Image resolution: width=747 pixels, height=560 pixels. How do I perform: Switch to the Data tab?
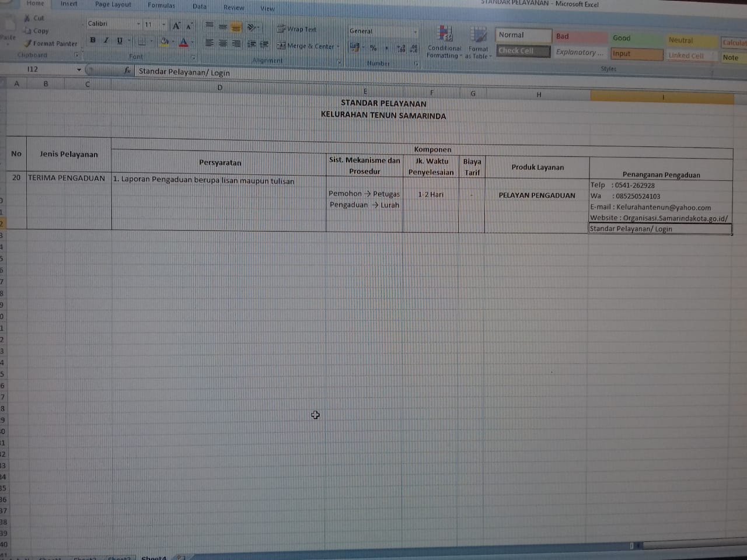[200, 6]
